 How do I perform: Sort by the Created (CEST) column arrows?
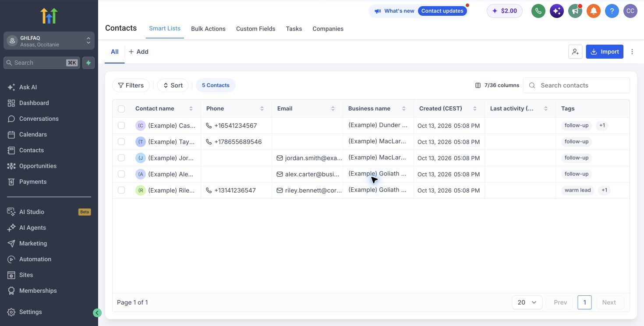475,109
